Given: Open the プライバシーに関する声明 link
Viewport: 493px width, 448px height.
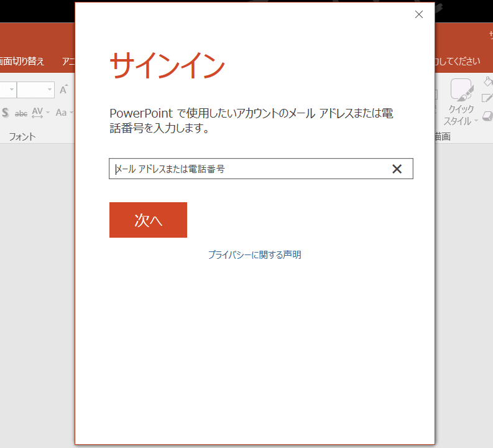Looking at the screenshot, I should (x=254, y=254).
